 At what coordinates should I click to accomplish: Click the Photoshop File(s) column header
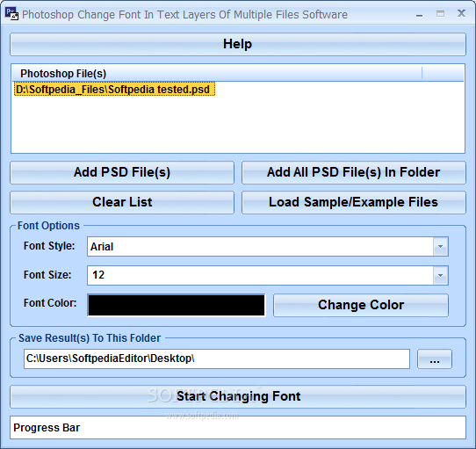point(217,74)
